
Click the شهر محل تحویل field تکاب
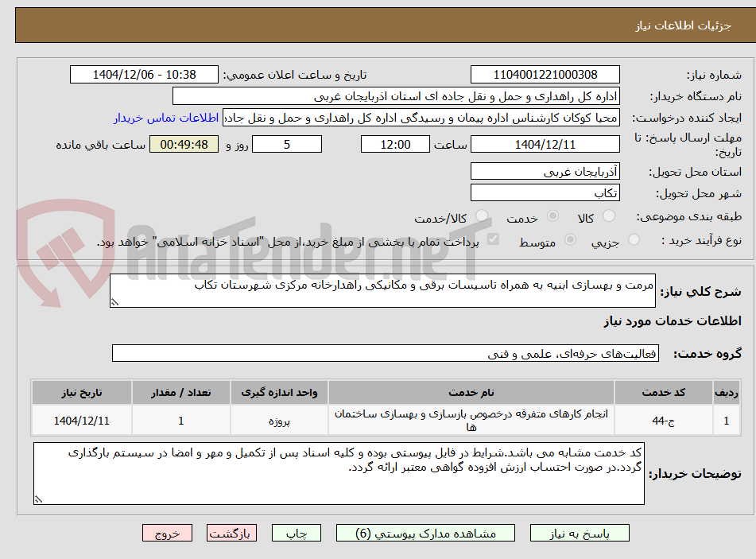[x=545, y=193]
